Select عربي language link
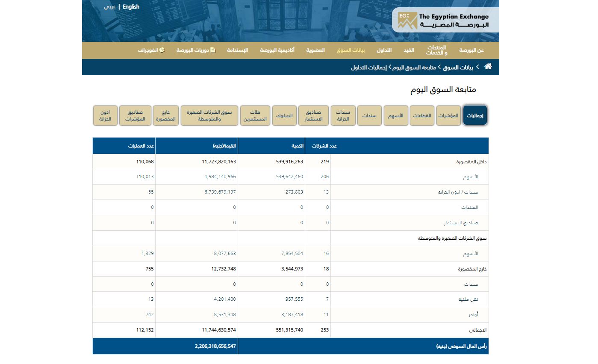The image size is (598, 364). click(x=110, y=7)
